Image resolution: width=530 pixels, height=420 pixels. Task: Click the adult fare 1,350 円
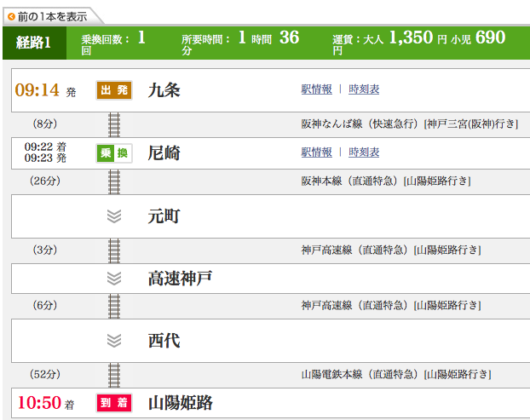click(x=418, y=37)
